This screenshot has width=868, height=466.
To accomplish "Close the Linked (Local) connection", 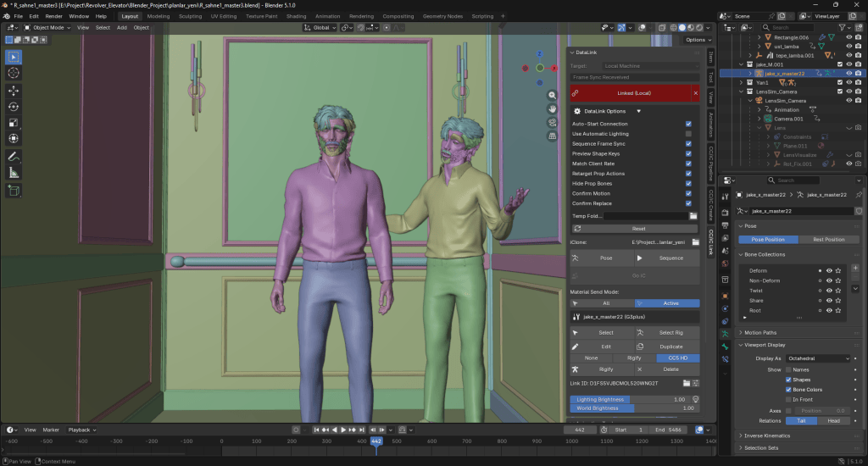I will [x=696, y=93].
